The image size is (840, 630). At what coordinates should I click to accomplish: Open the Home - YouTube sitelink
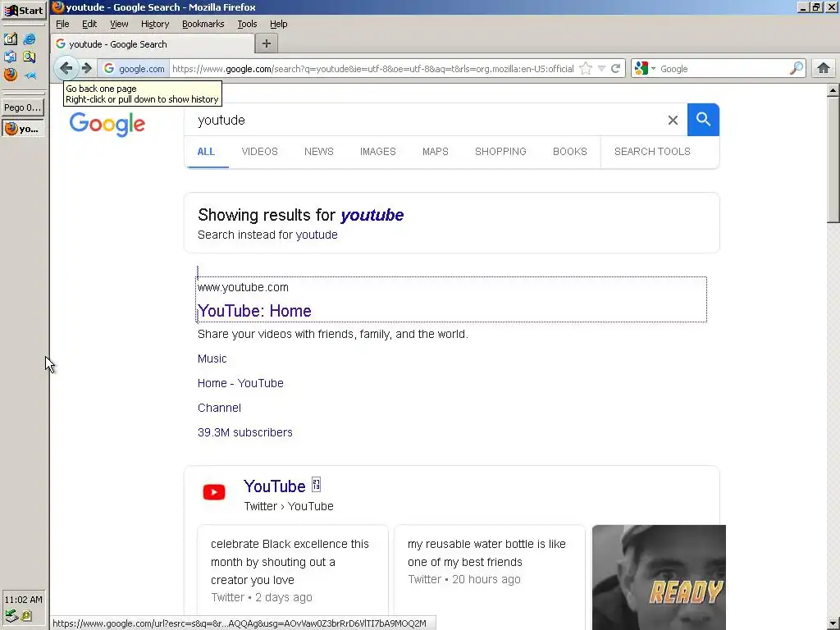point(240,383)
